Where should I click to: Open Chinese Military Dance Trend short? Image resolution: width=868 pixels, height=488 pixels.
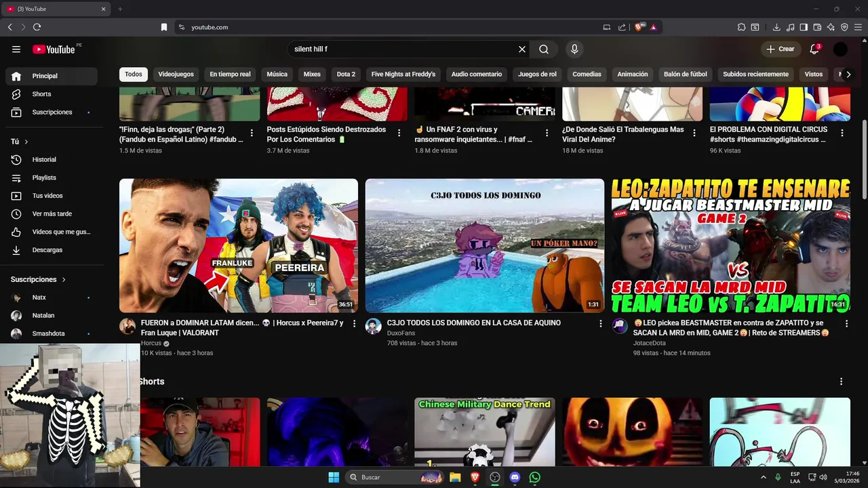click(x=485, y=432)
